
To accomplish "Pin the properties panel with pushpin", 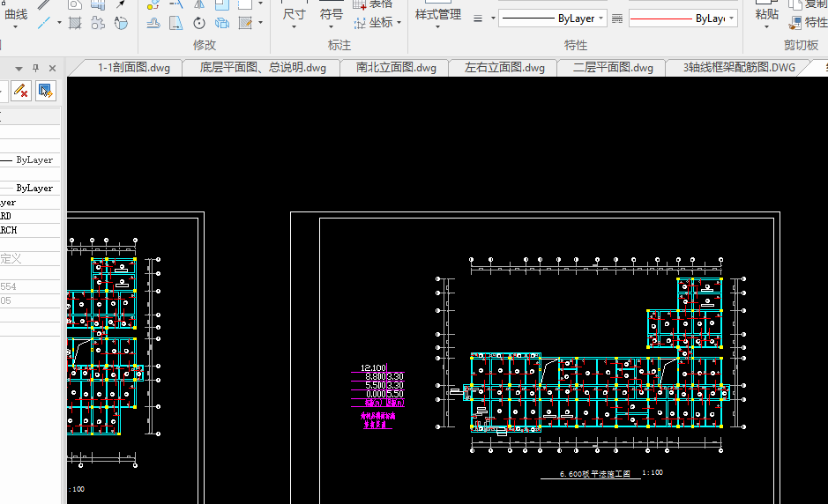I will (x=36, y=68).
